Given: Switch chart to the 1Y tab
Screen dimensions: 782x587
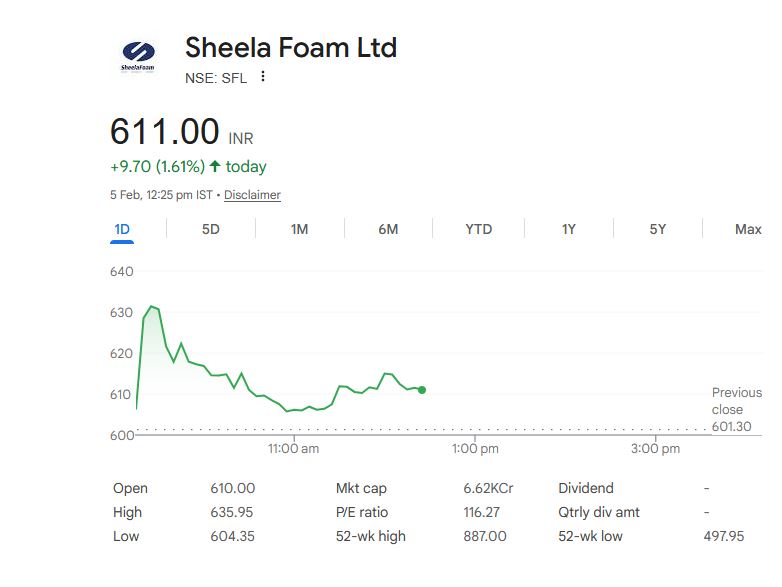Looking at the screenshot, I should (x=568, y=229).
